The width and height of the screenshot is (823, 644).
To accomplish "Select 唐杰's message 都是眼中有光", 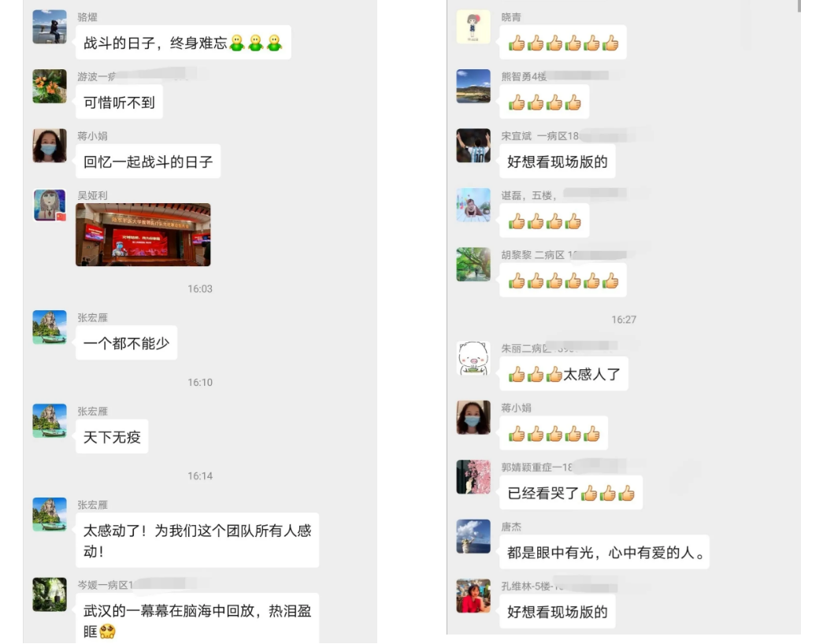I will (x=604, y=552).
